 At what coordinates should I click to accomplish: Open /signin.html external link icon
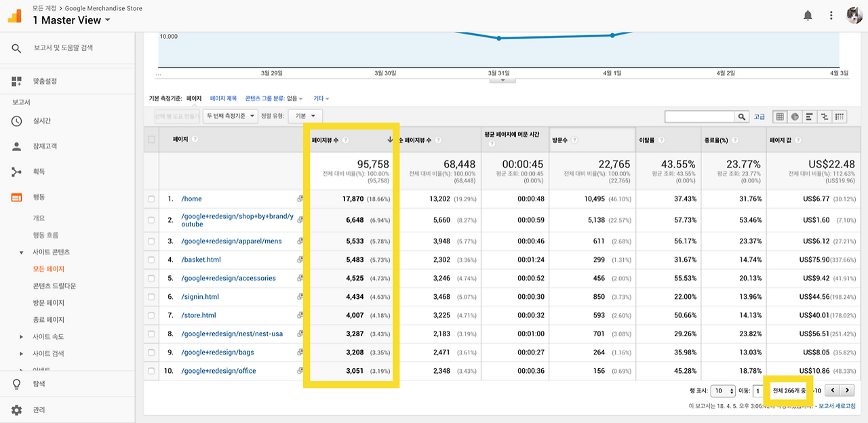coord(300,297)
